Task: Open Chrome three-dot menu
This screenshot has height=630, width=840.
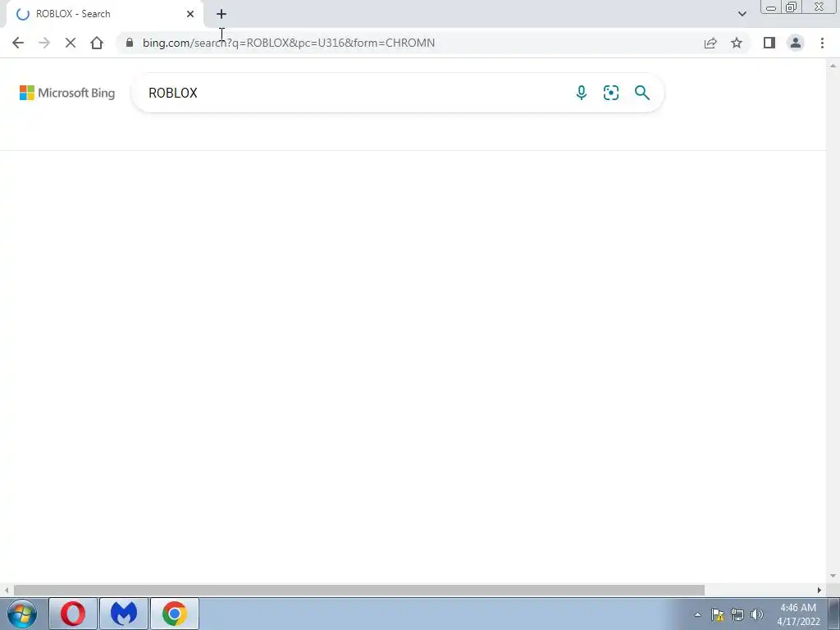Action: click(822, 43)
